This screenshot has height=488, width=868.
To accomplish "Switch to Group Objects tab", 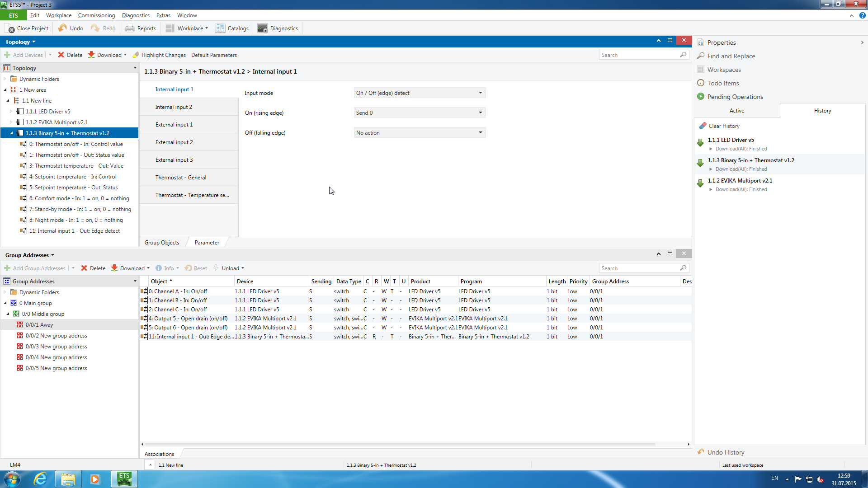I will pos(162,243).
